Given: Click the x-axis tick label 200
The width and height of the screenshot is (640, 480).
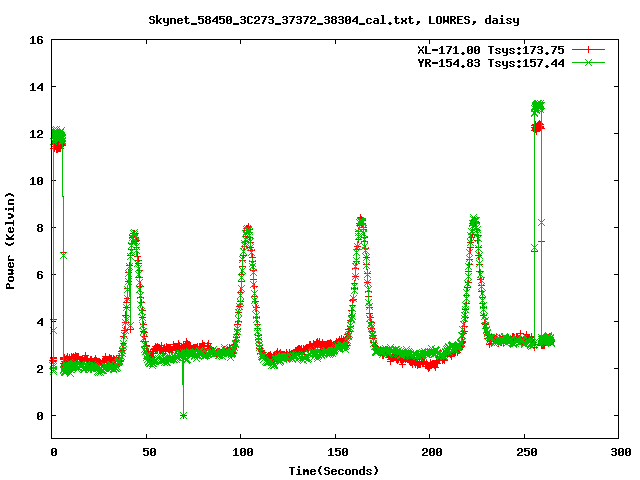Looking at the screenshot, I should pyautogui.click(x=432, y=452).
